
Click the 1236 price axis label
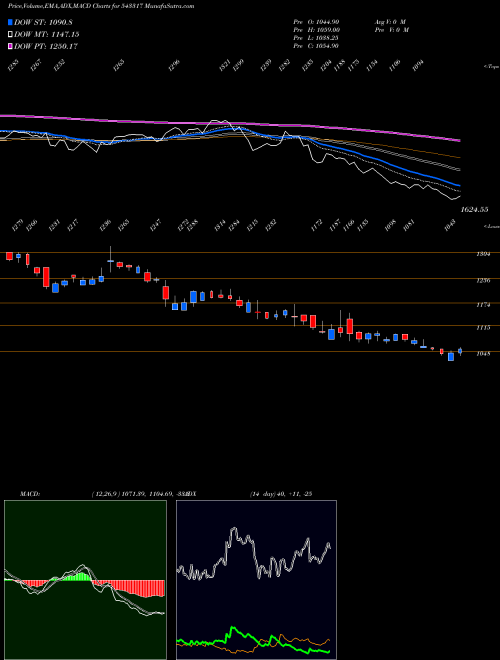[x=483, y=280]
